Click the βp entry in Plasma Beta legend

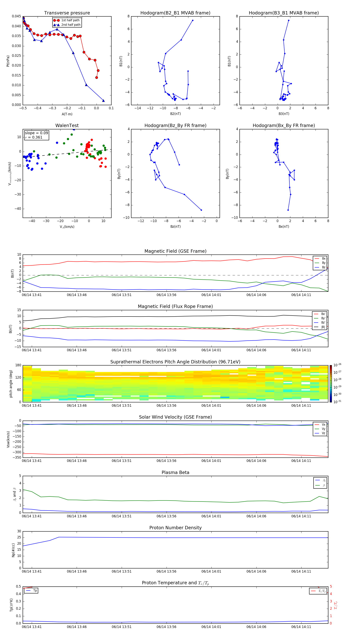[320, 480]
